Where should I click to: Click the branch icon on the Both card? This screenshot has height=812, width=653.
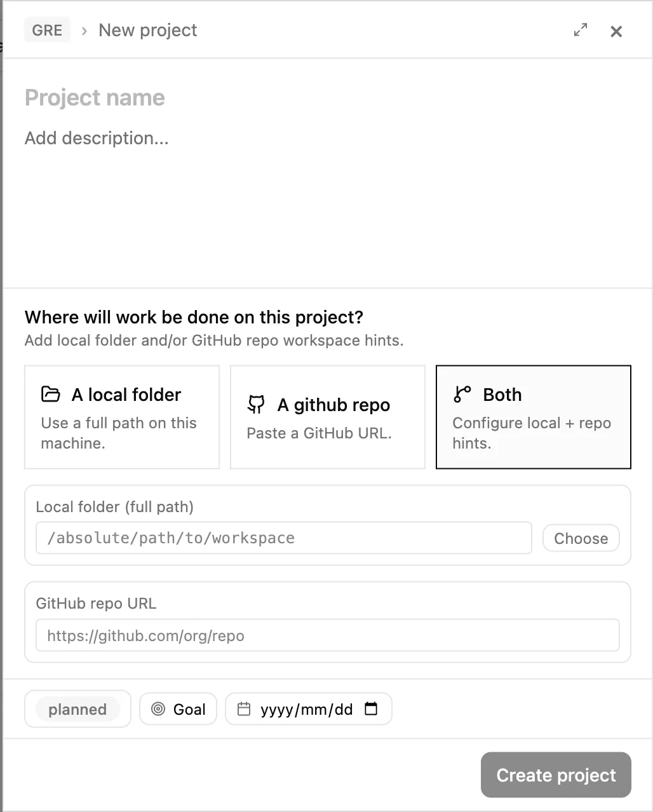point(462,394)
